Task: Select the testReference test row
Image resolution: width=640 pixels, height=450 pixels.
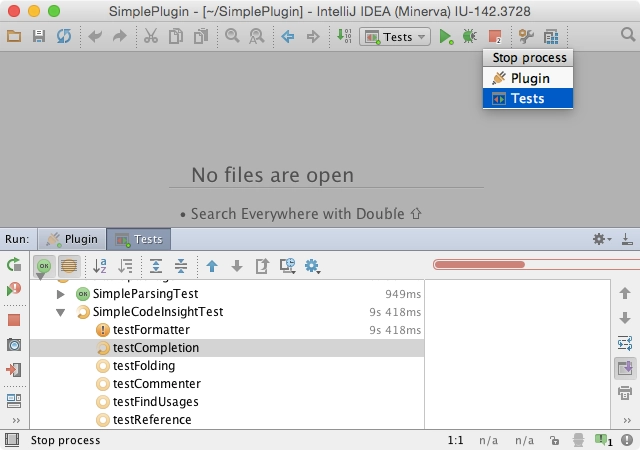Action: (x=227, y=419)
